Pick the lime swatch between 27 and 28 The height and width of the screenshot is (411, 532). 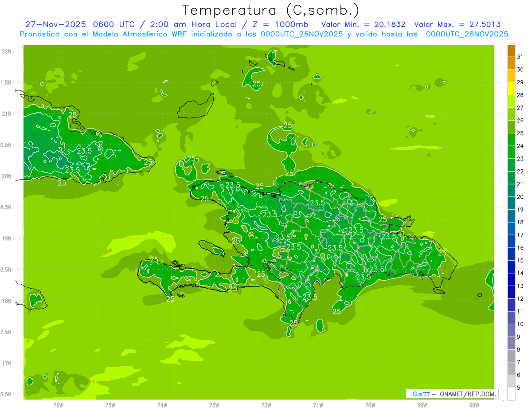512,101
